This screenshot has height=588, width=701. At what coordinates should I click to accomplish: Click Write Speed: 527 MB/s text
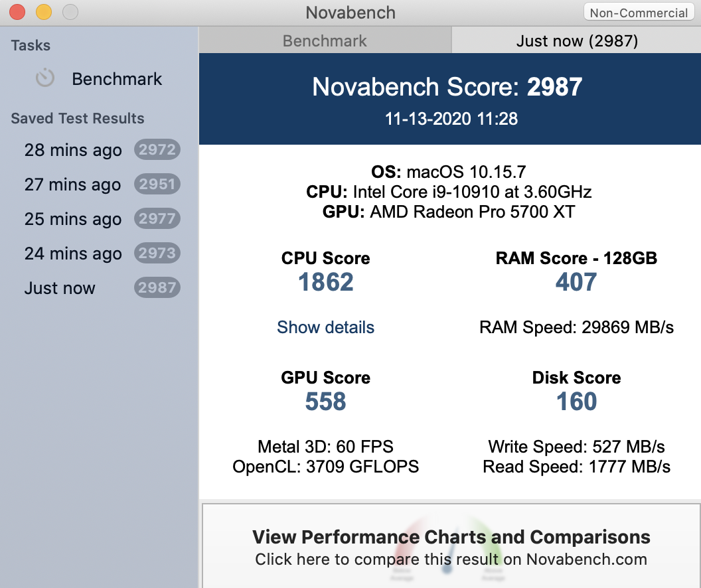[x=576, y=447]
